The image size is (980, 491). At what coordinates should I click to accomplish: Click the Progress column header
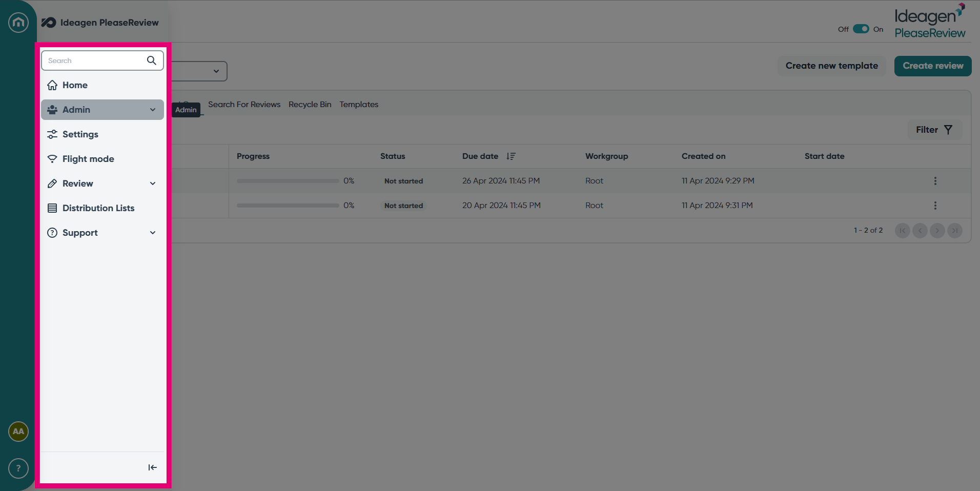[253, 156]
